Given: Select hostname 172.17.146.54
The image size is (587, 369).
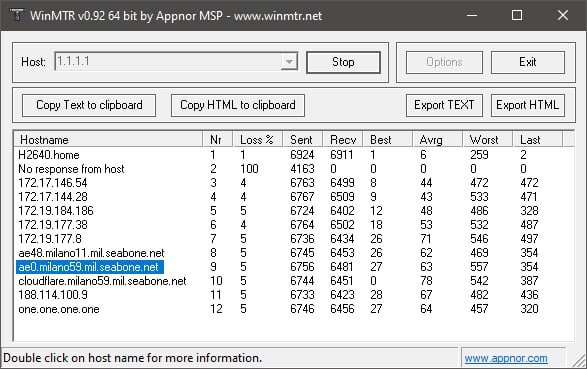Looking at the screenshot, I should [53, 183].
